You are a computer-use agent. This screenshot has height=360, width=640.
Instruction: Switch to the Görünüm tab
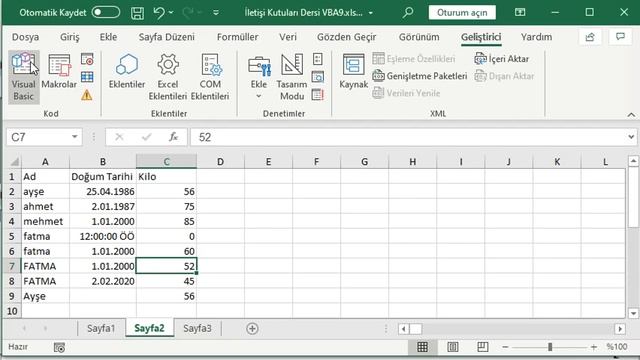coord(419,37)
